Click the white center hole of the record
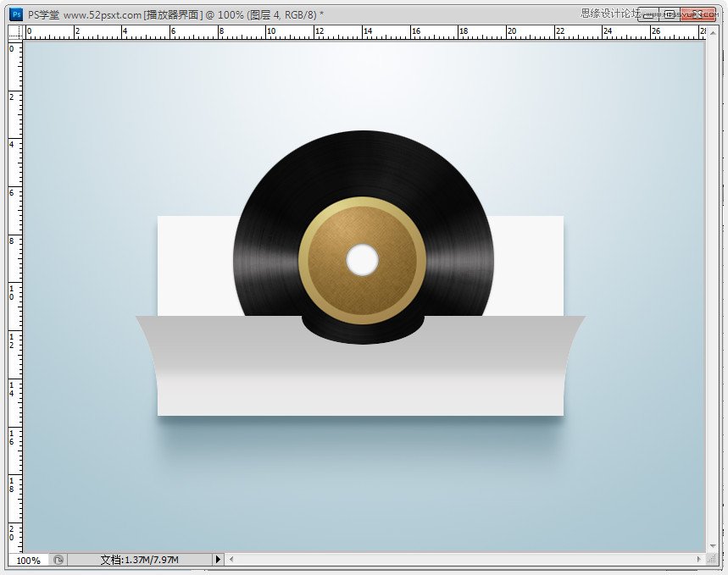Viewport: 728px width, 575px height. coord(362,260)
